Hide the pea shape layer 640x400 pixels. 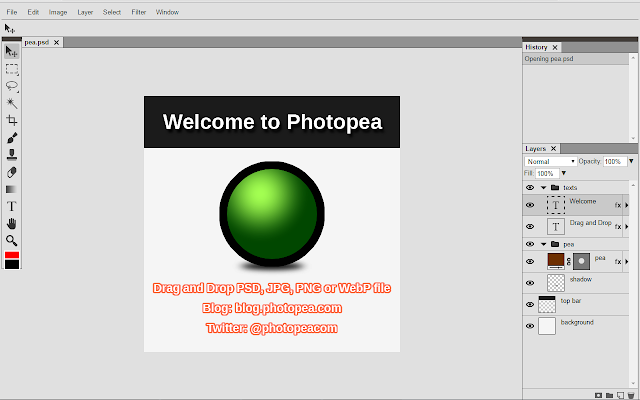pos(530,261)
